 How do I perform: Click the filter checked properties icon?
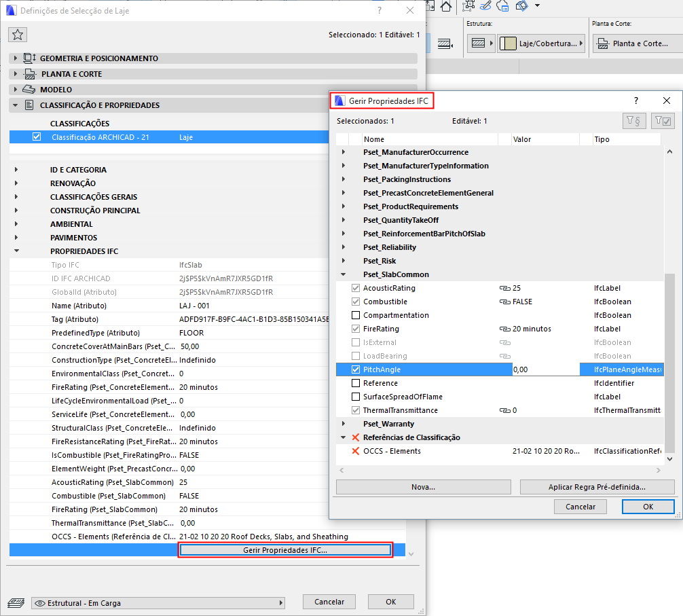[x=663, y=120]
